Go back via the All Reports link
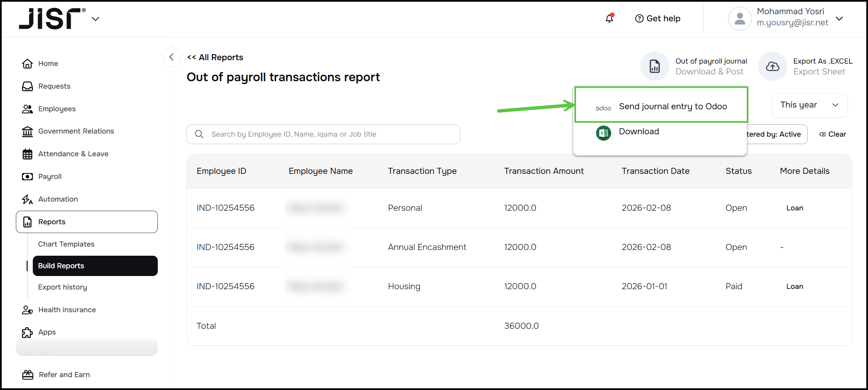Image resolution: width=868 pixels, height=390 pixels. point(215,58)
